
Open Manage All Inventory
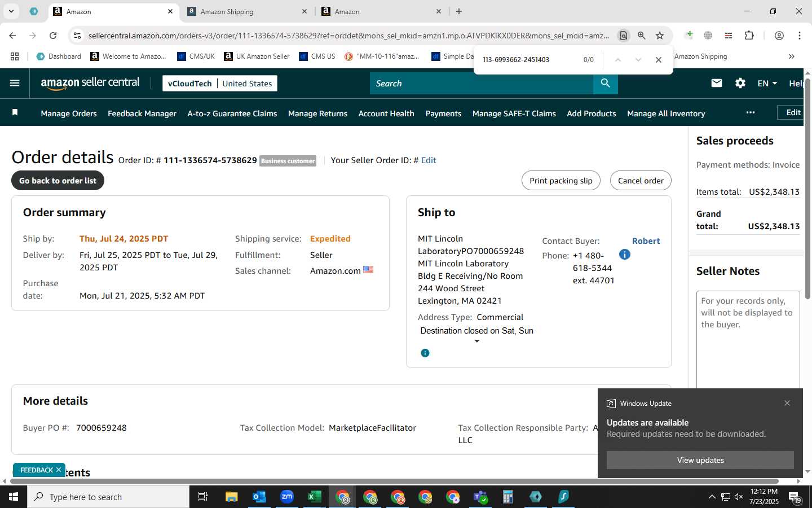666,113
